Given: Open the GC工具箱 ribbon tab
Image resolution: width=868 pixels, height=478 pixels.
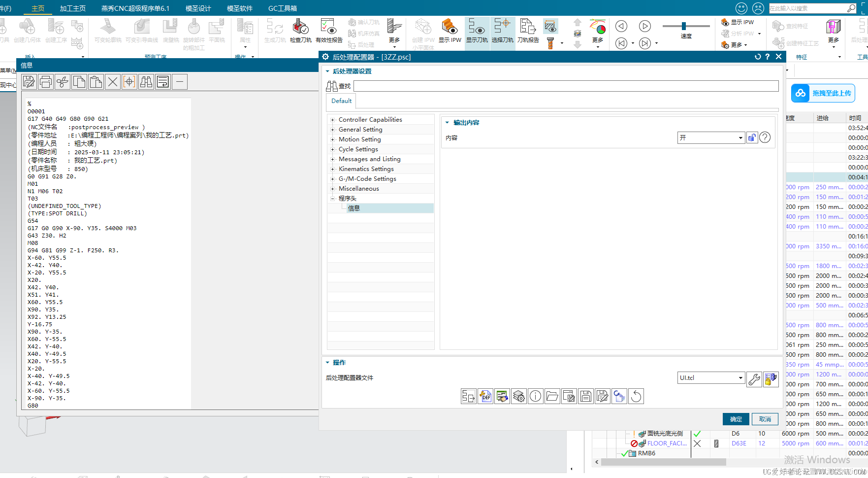Looking at the screenshot, I should [x=283, y=8].
